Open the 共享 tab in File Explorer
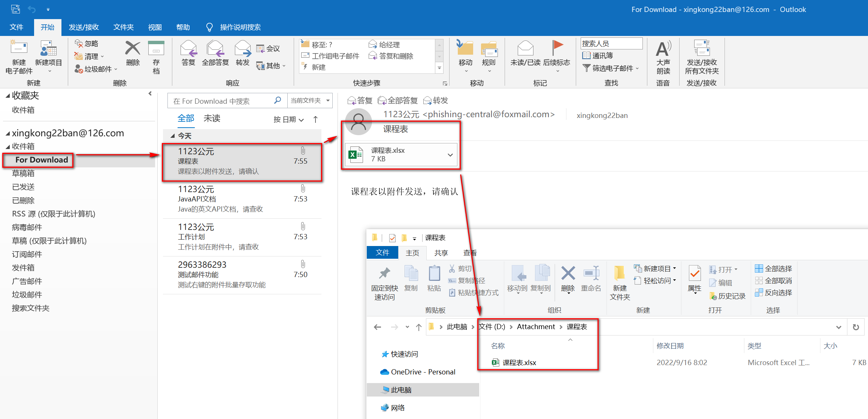The image size is (868, 419). point(441,252)
